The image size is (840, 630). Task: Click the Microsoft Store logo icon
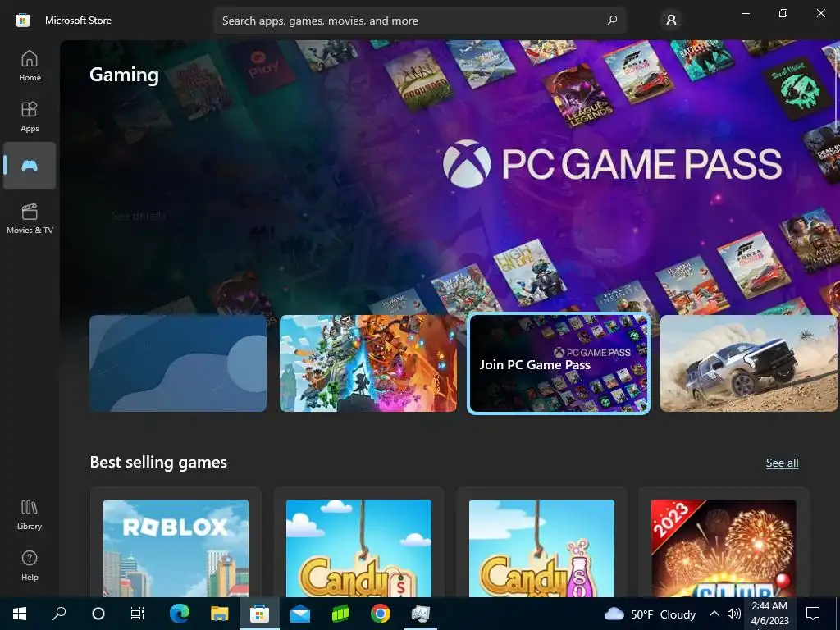22,21
